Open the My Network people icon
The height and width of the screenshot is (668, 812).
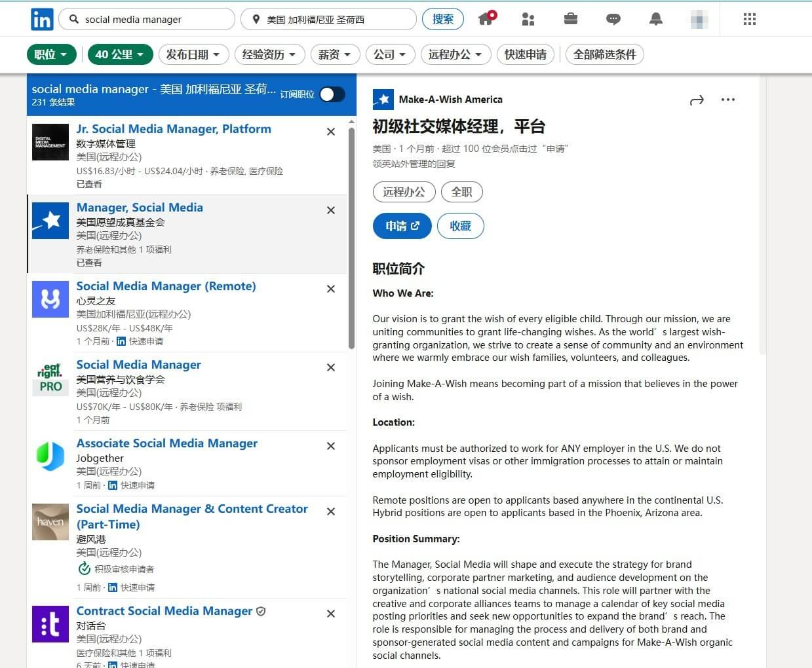click(x=528, y=20)
